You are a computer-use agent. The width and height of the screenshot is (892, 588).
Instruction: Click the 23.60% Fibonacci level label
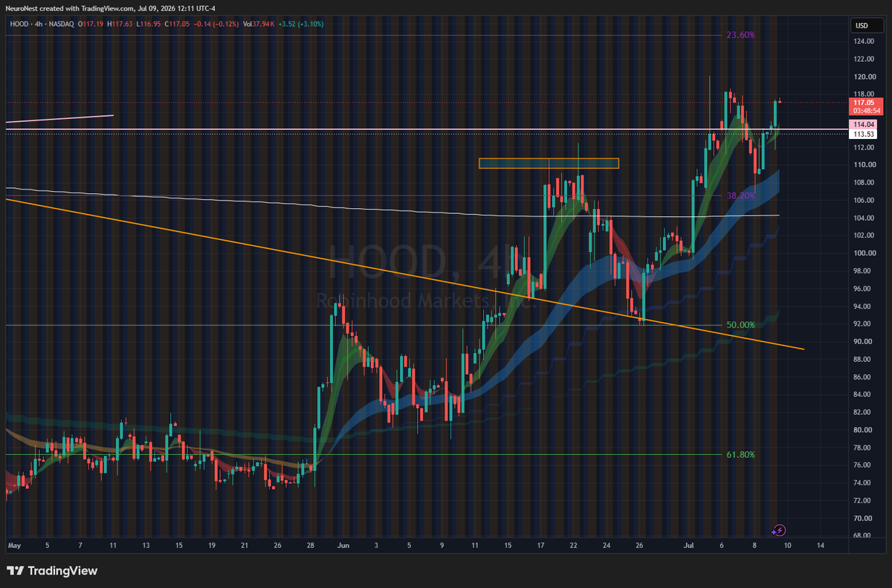741,35
